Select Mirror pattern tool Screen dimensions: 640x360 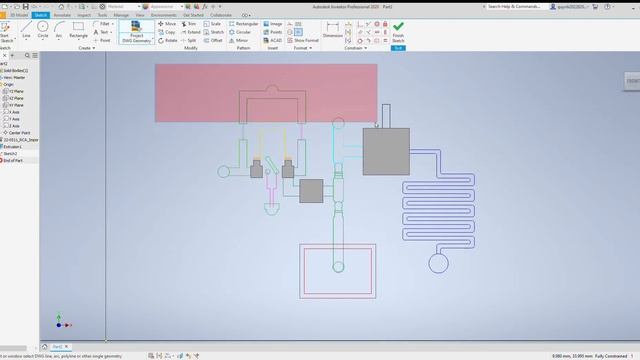[x=239, y=40]
